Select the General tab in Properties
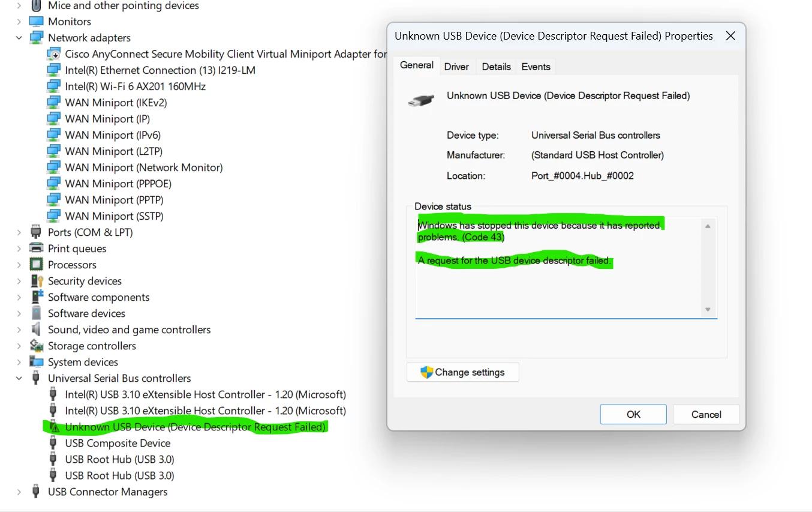812x512 pixels. click(x=417, y=65)
